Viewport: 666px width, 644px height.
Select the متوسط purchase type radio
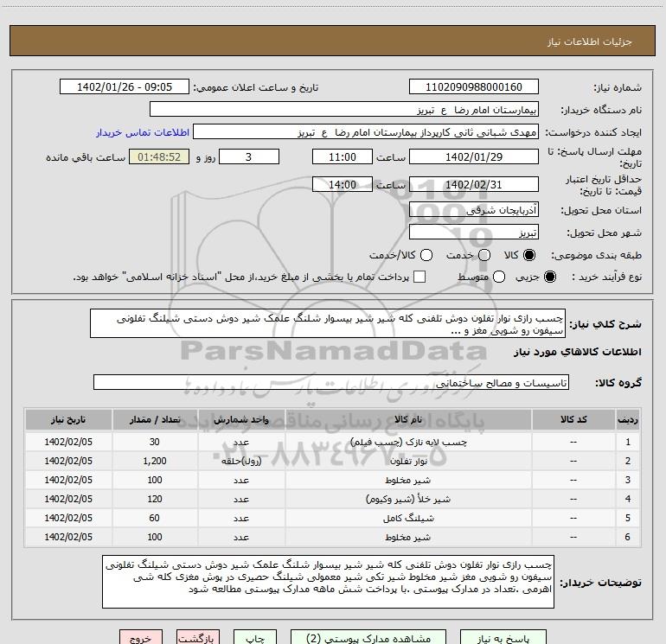(499, 277)
